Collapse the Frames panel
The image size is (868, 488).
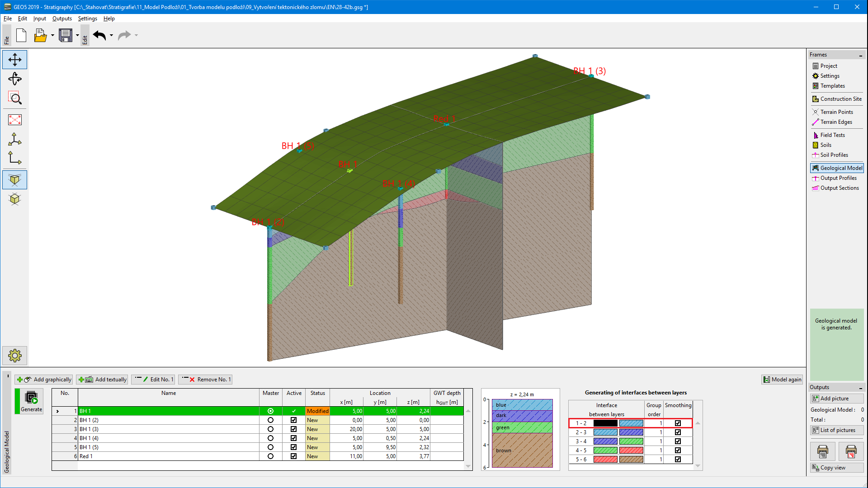click(860, 55)
